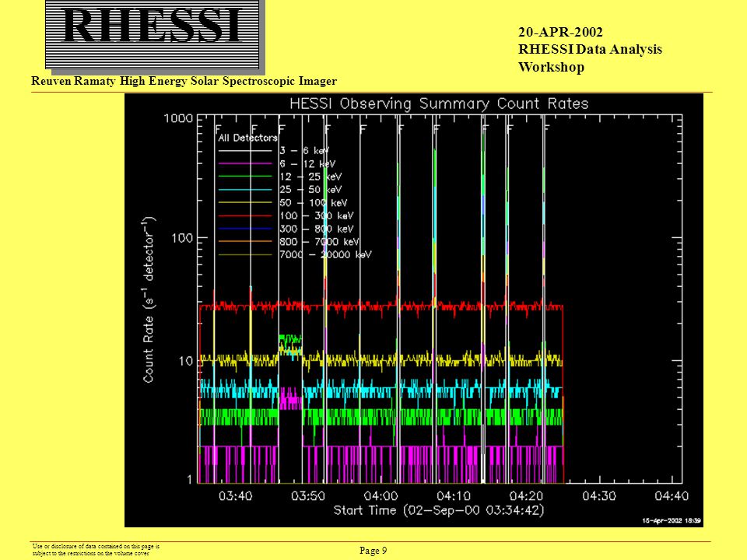The height and width of the screenshot is (560, 747).
Task: Select the white 3 - 6 keV legend line
Action: click(x=245, y=151)
